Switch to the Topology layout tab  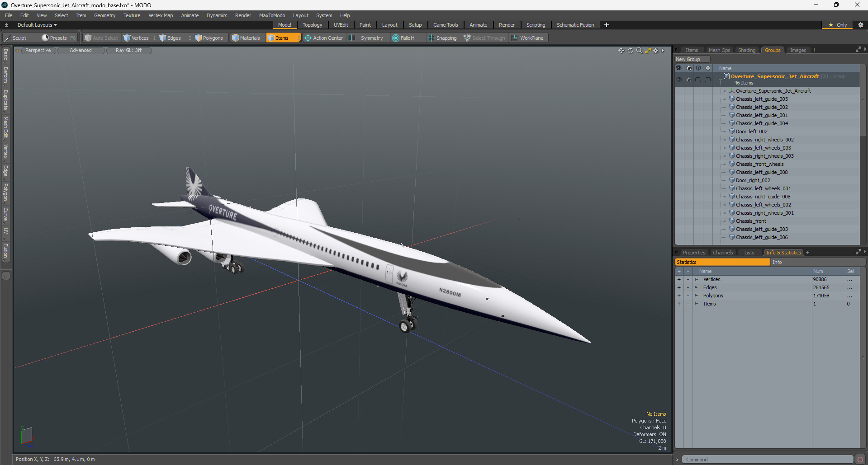(312, 25)
